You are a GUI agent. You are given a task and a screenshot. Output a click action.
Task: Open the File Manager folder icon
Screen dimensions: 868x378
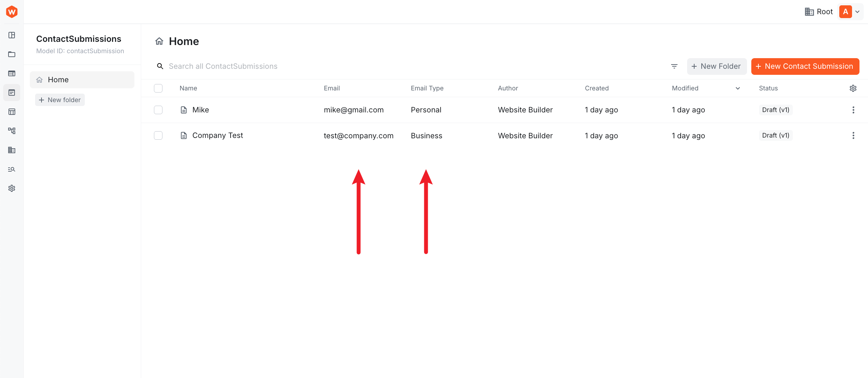point(12,54)
